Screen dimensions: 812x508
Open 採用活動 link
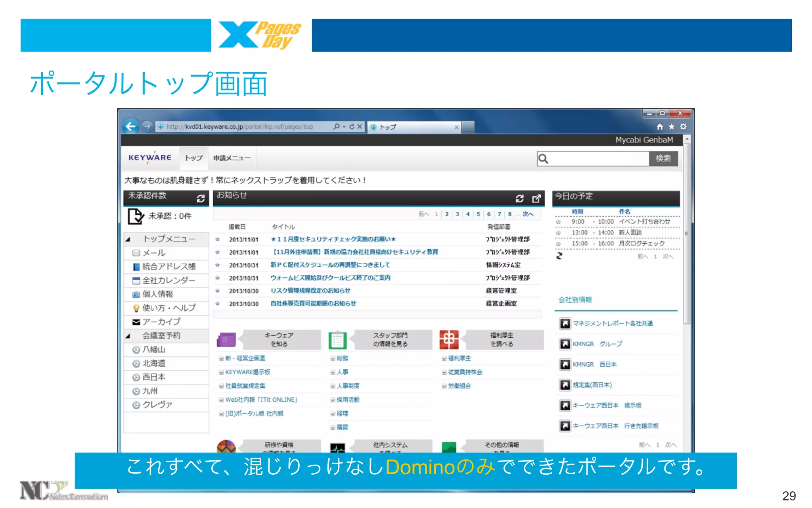(348, 400)
